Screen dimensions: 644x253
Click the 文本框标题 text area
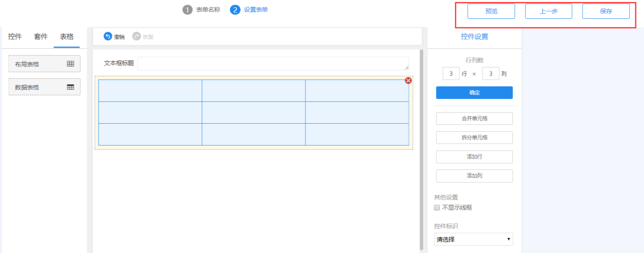[273, 63]
